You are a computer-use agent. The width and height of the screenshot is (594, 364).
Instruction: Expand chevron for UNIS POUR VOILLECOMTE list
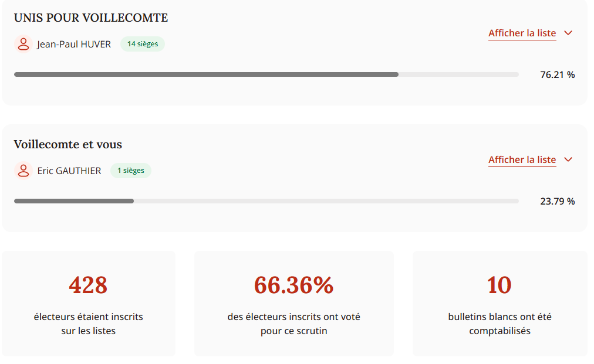click(568, 33)
